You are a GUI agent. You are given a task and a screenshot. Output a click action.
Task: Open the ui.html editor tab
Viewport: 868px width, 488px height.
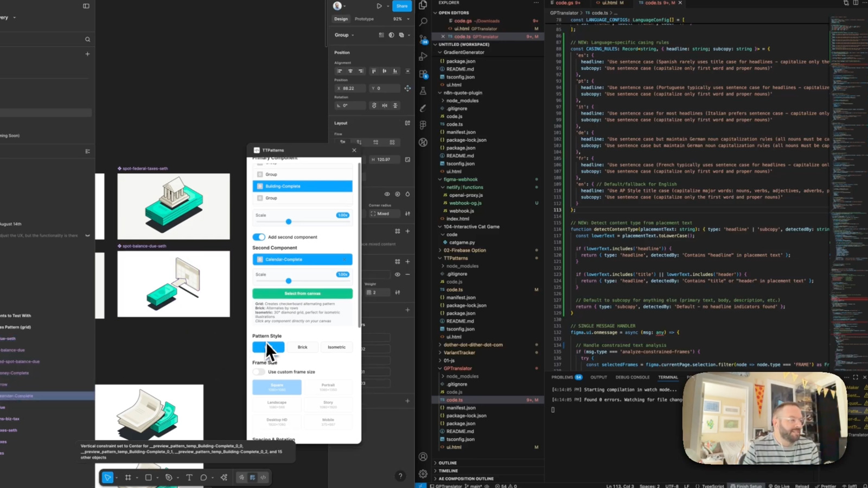point(609,3)
